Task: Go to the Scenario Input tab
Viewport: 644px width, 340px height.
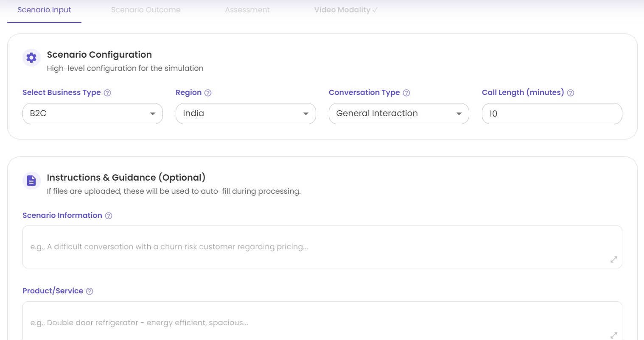Action: [44, 10]
